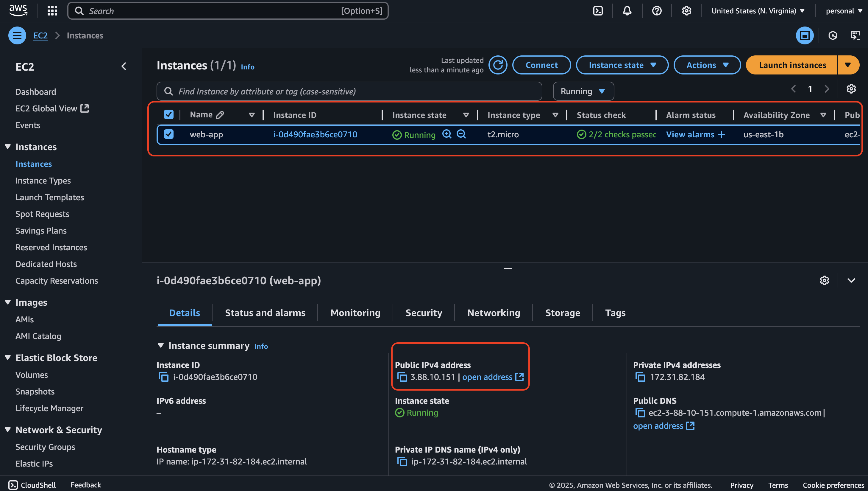Open the services grid menu
This screenshot has width=868, height=491.
pos(52,11)
